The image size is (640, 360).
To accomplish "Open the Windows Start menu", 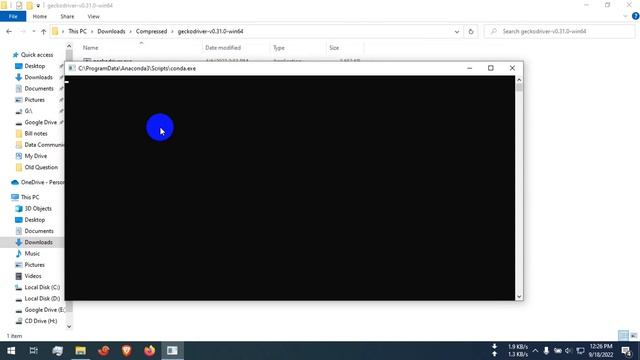I will (x=11, y=351).
